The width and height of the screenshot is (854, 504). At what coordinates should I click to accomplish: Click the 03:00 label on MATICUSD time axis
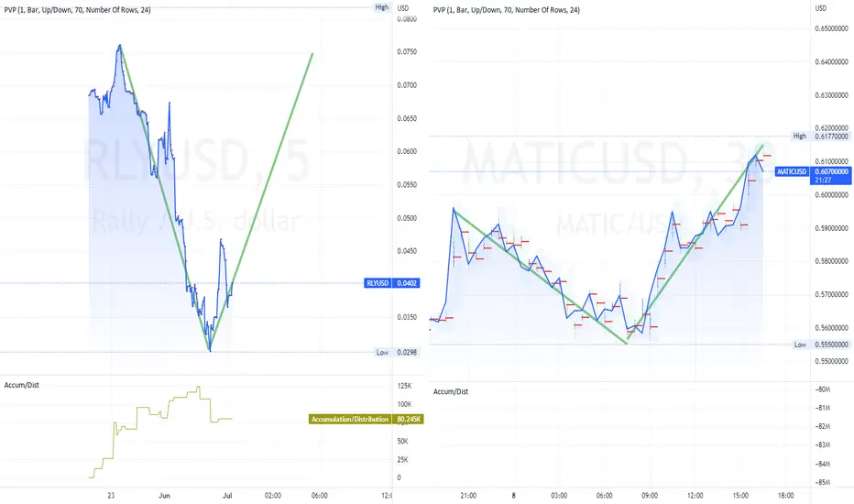(x=559, y=495)
